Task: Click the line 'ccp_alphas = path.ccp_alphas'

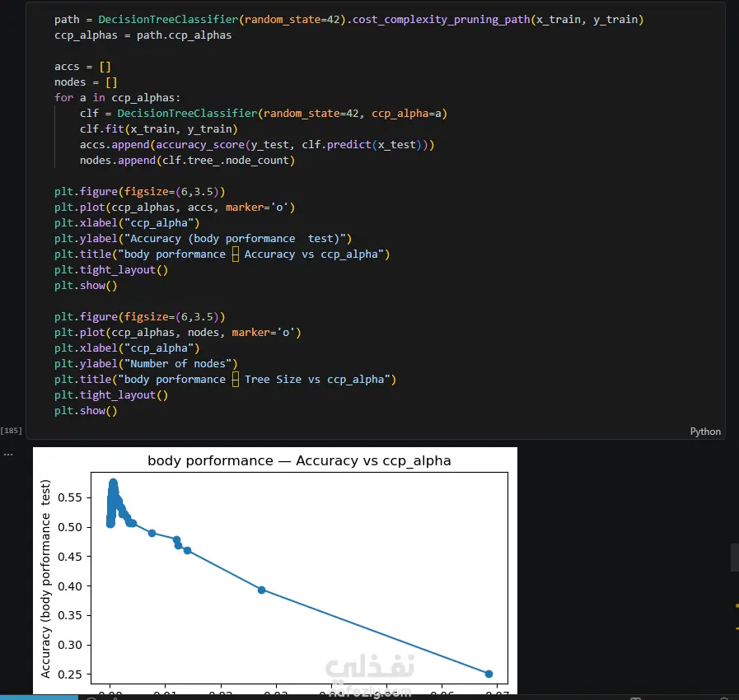Action: pos(143,35)
